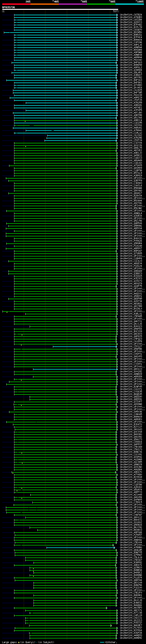Click hit label UniRef100_B6K9E7
Image resolution: width=146 pixels, height=644 pixels.
(x=131, y=625)
